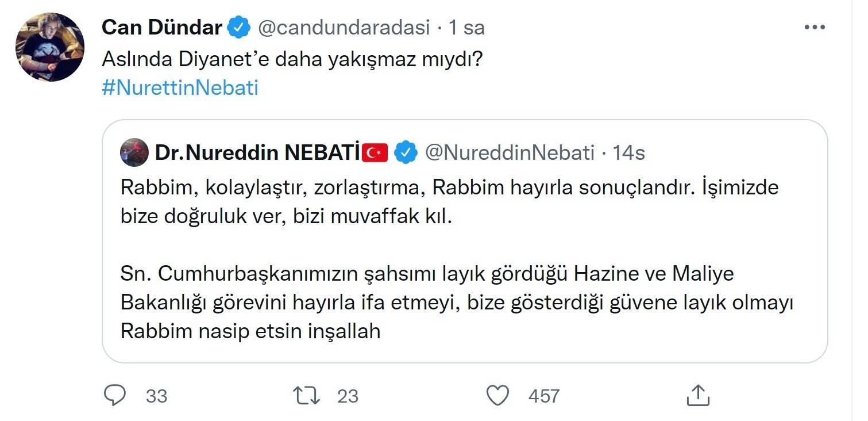The width and height of the screenshot is (868, 421).
Task: Open the three-dot more options menu
Action: [815, 28]
